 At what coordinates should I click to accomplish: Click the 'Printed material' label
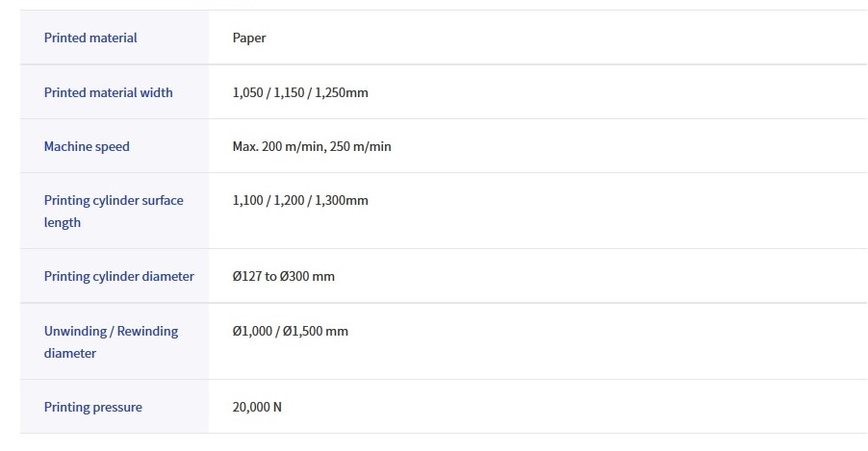pyautogui.click(x=90, y=38)
